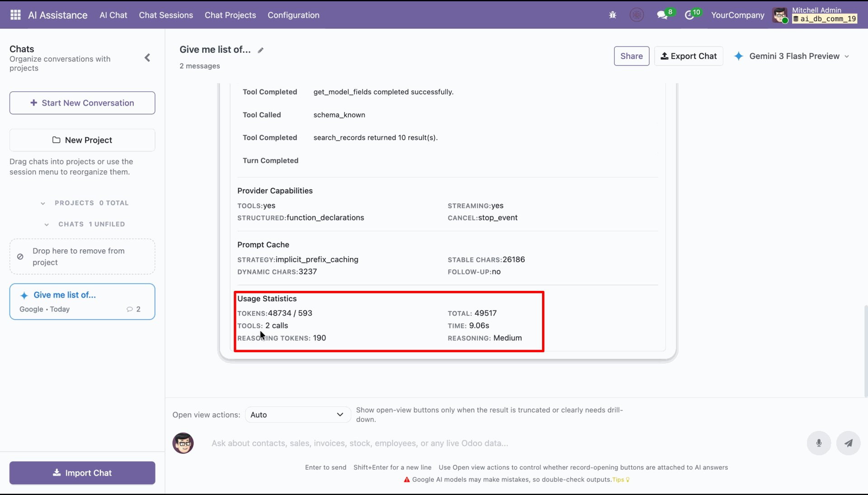Edit chat title with pencil icon
This screenshot has height=495, width=868.
click(261, 50)
